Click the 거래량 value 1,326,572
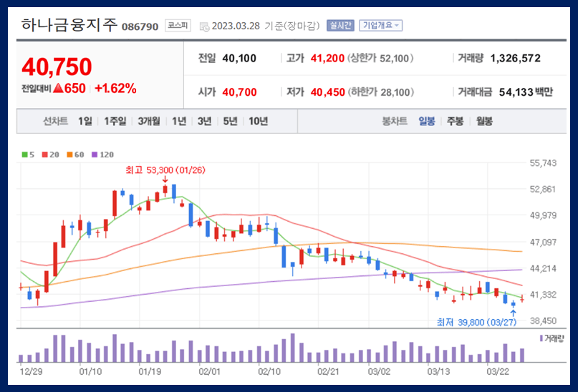This screenshot has height=392, width=578. (x=516, y=58)
